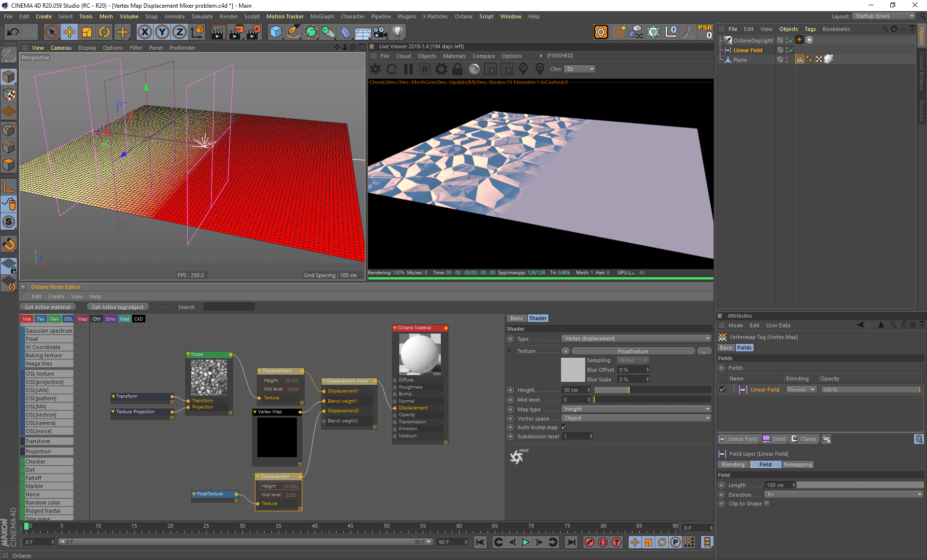The width and height of the screenshot is (927, 560).
Task: Activate the Move tool
Action: coord(70,32)
